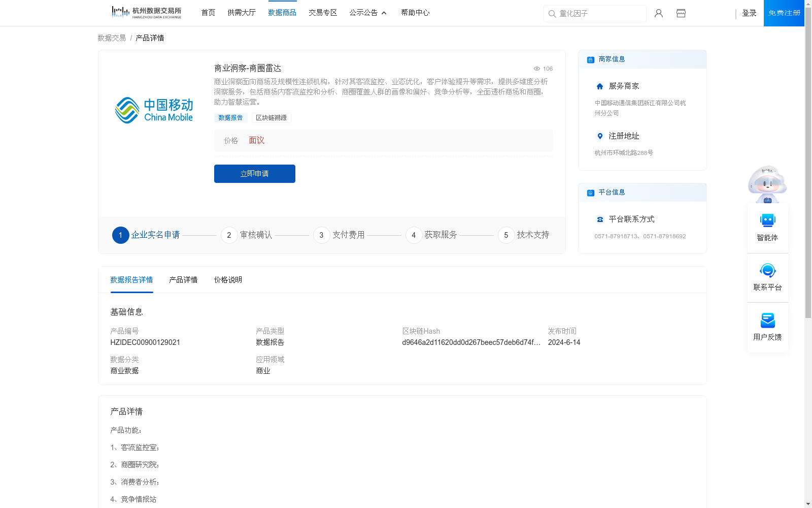The height and width of the screenshot is (508, 812).
Task: Click step 5 circle 技术支持
Action: pos(506,235)
